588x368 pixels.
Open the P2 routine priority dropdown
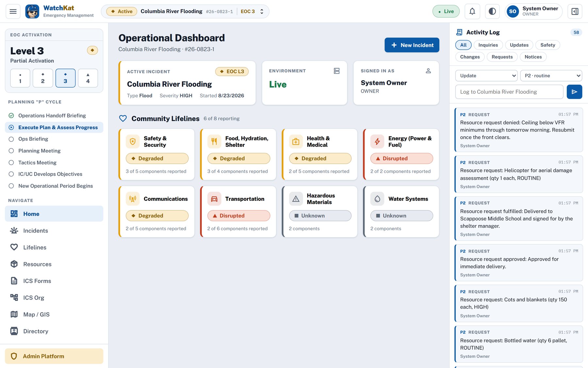[551, 76]
